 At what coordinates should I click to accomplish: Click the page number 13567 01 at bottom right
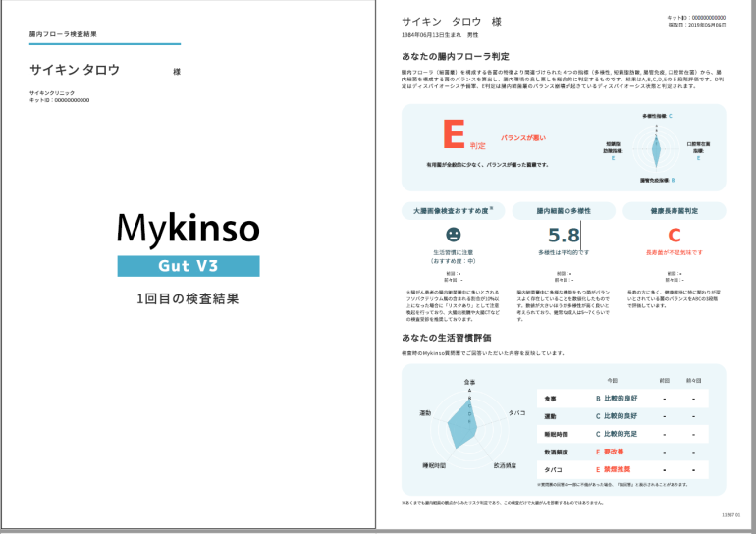(x=730, y=515)
